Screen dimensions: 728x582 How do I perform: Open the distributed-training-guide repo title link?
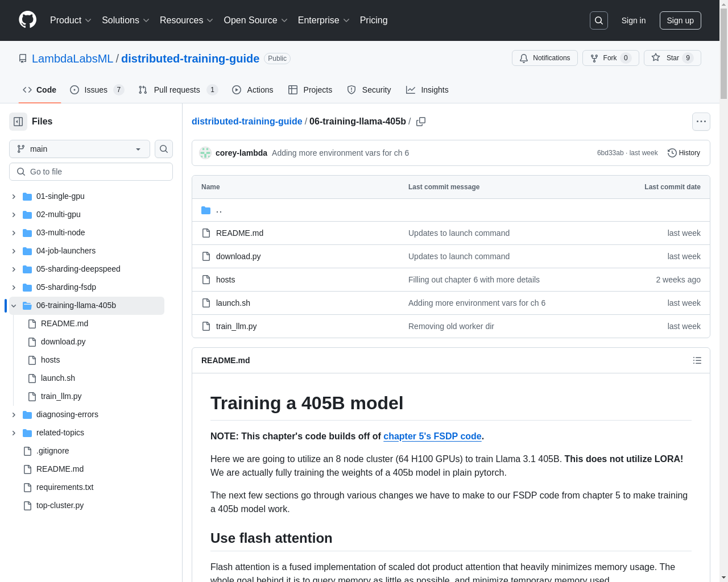pyautogui.click(x=190, y=59)
